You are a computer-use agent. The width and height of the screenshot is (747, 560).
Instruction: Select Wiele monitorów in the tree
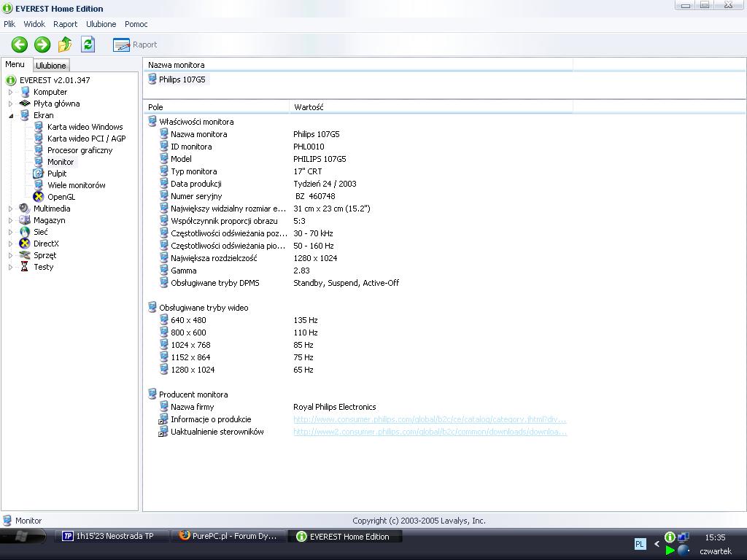coord(76,185)
